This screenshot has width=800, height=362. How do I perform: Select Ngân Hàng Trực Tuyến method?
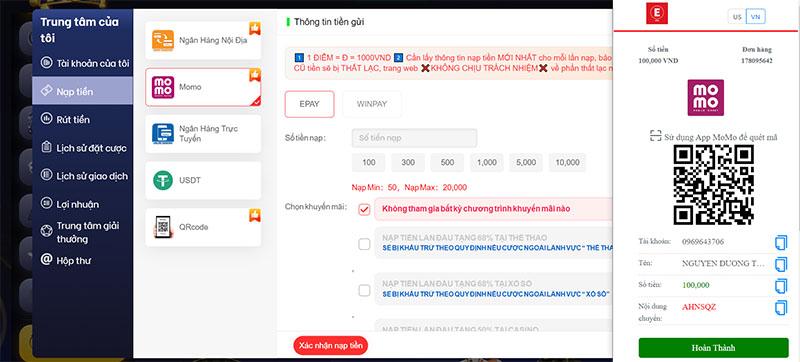coord(203,134)
